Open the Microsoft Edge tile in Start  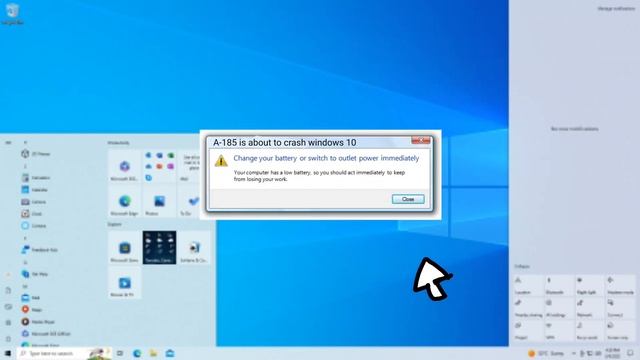tap(124, 201)
